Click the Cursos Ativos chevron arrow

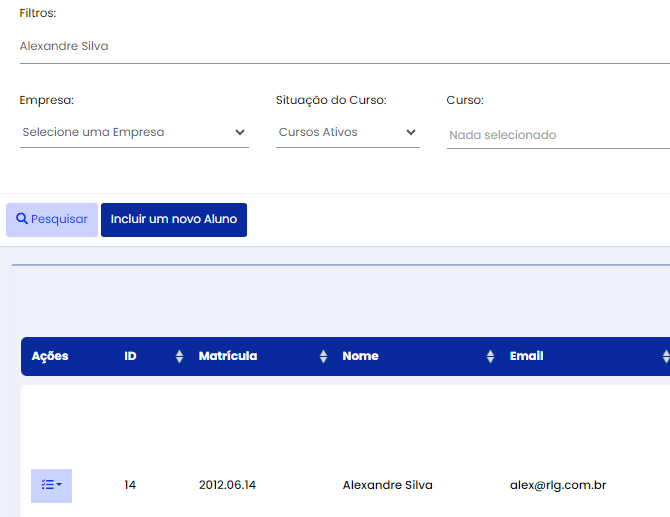click(411, 132)
